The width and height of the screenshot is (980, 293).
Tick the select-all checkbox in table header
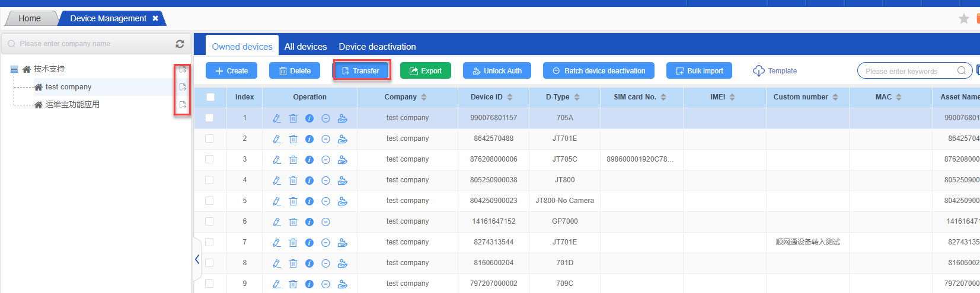coord(210,97)
